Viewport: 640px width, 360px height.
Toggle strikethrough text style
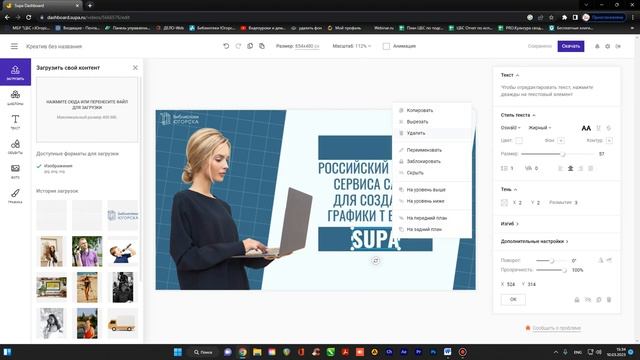click(609, 128)
